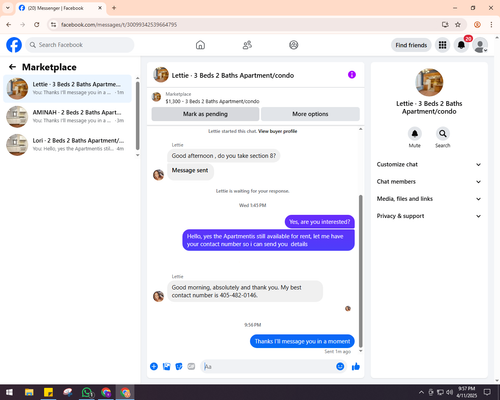The image size is (500, 400).
Task: Click the message text field Aa
Action: point(268,367)
